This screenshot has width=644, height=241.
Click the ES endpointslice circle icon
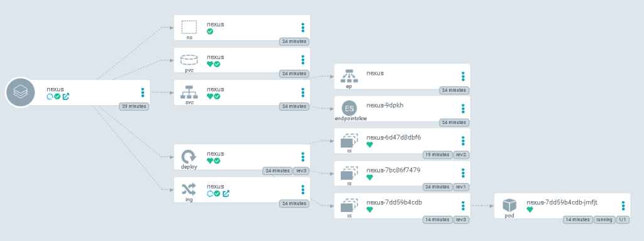tap(349, 109)
